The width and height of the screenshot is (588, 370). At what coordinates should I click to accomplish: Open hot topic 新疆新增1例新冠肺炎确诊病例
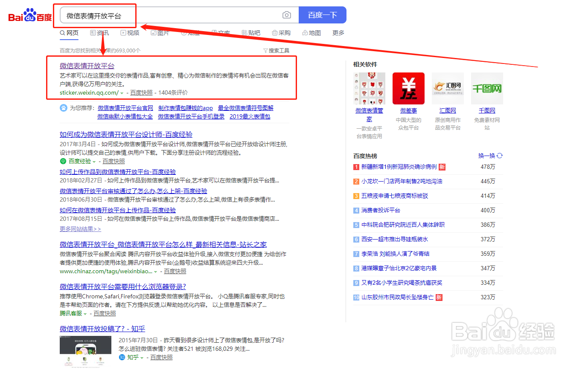point(399,167)
